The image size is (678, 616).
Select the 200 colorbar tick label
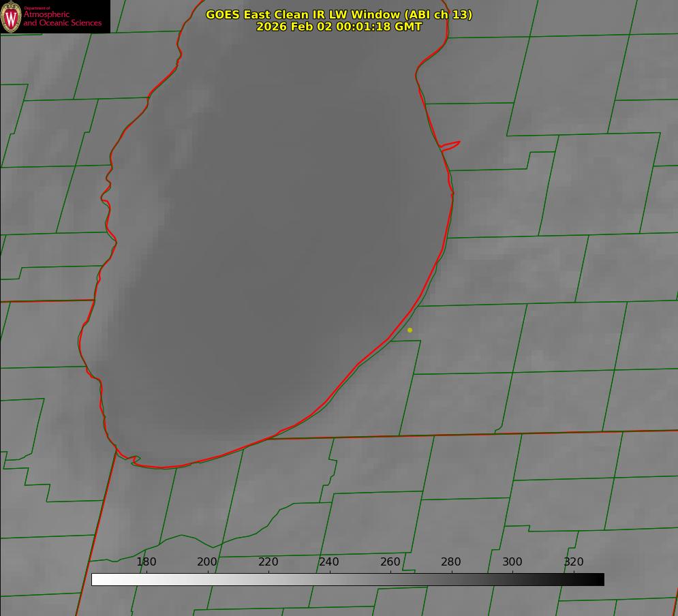click(x=207, y=561)
